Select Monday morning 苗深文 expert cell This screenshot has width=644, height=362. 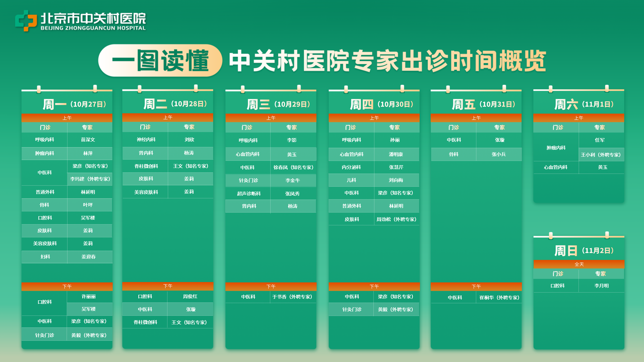tap(88, 140)
